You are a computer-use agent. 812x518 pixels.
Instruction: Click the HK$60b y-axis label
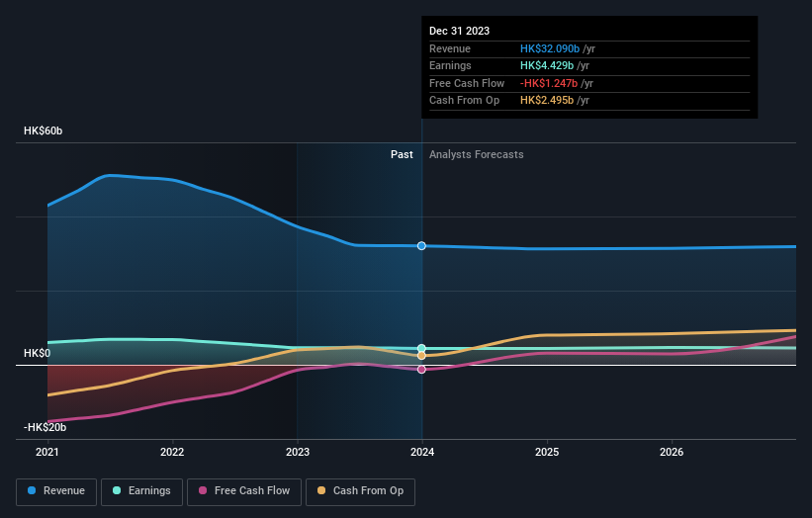click(x=43, y=130)
